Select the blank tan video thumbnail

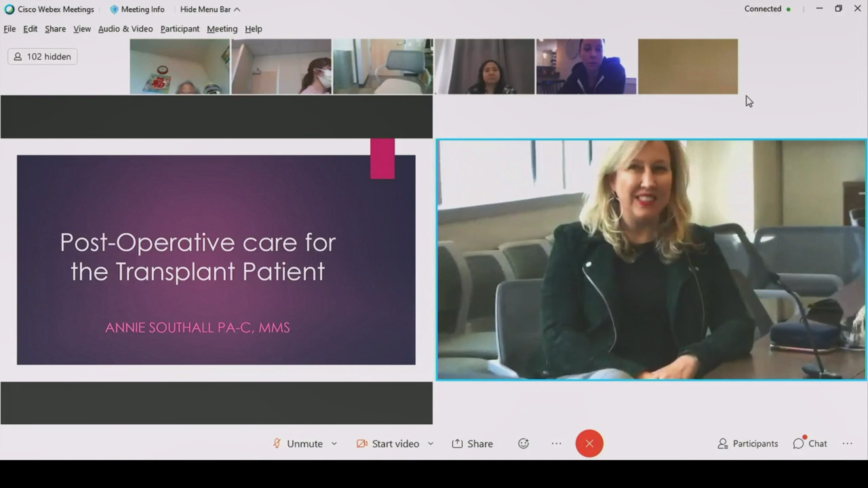(x=688, y=67)
